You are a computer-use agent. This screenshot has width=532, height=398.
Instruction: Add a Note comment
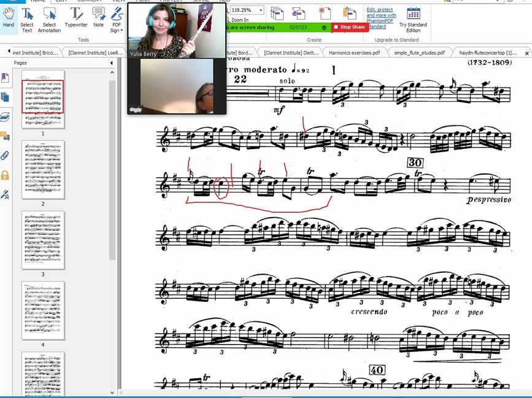coord(99,18)
